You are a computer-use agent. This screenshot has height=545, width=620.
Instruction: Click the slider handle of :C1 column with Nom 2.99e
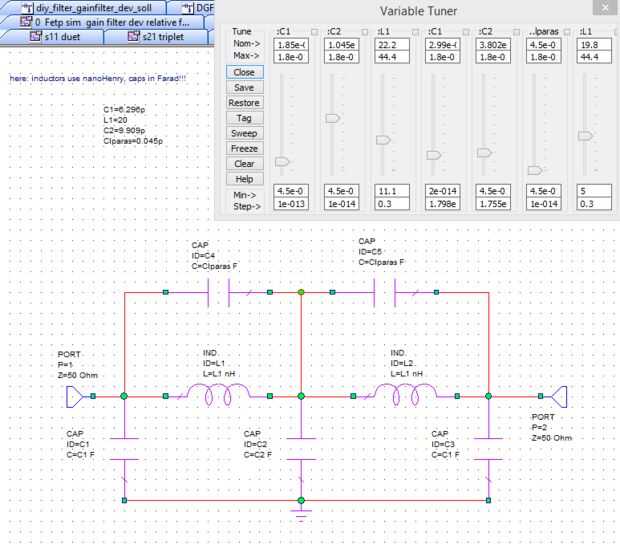(434, 155)
